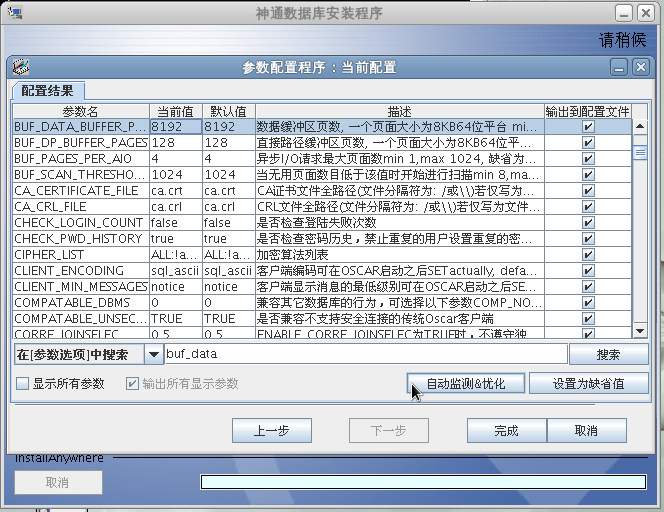Switch to the 配置结果 tab
Image resolution: width=664 pixels, height=512 pixels.
coord(47,91)
